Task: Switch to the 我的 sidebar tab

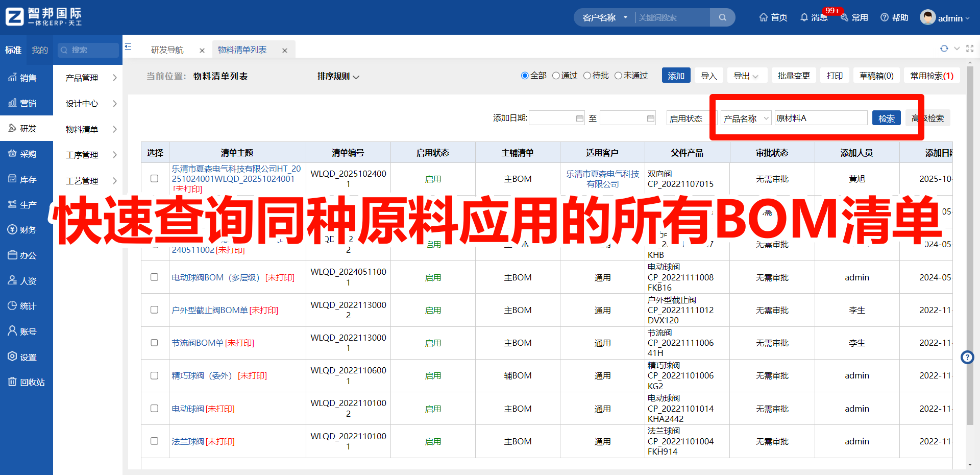Action: point(39,50)
